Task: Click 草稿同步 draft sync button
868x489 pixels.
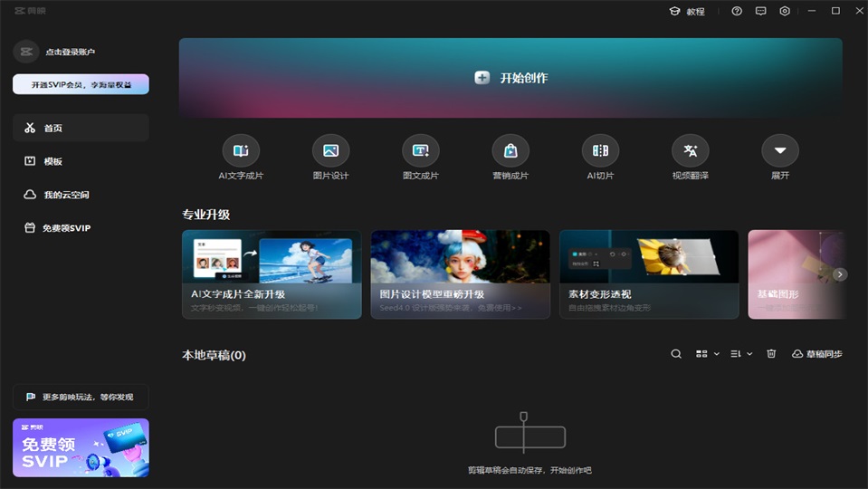Action: pyautogui.click(x=817, y=354)
